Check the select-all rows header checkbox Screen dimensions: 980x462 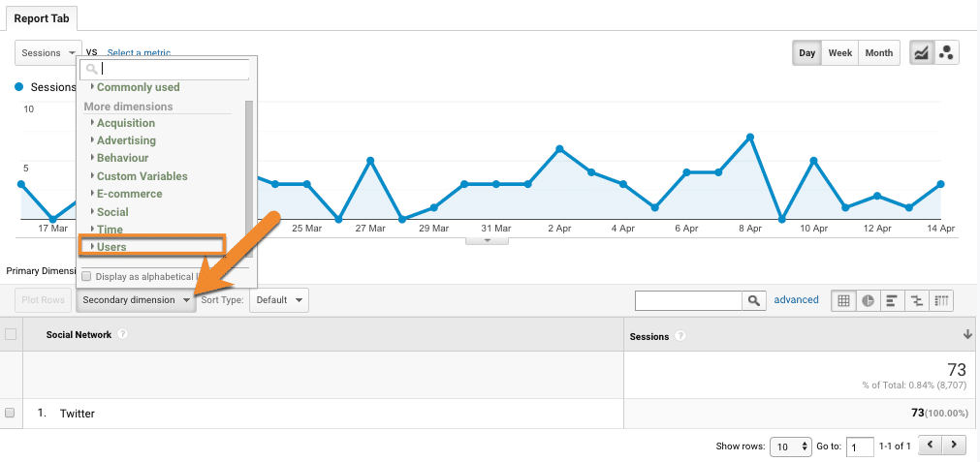tap(11, 335)
